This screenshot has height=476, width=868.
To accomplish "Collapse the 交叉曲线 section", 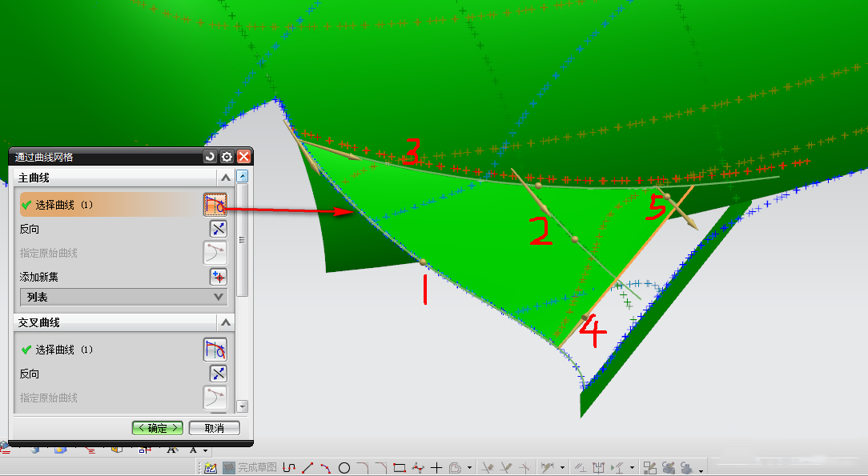I will pos(226,322).
